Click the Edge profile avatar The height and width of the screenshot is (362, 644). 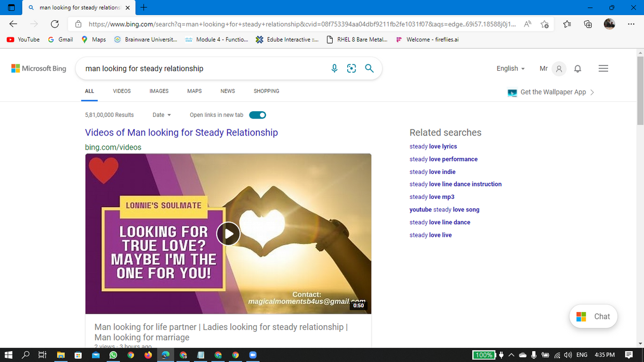pyautogui.click(x=609, y=24)
